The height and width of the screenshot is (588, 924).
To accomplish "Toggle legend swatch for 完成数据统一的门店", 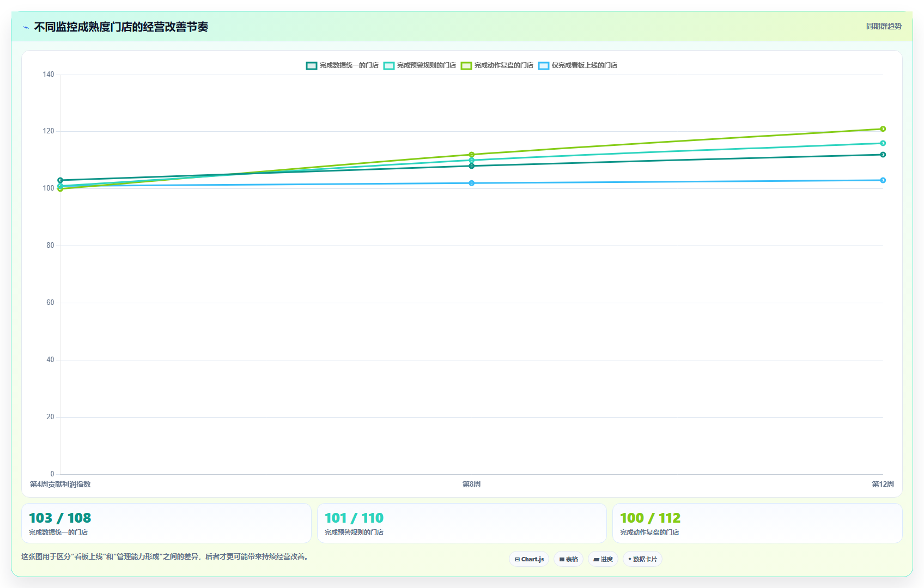I will (312, 65).
